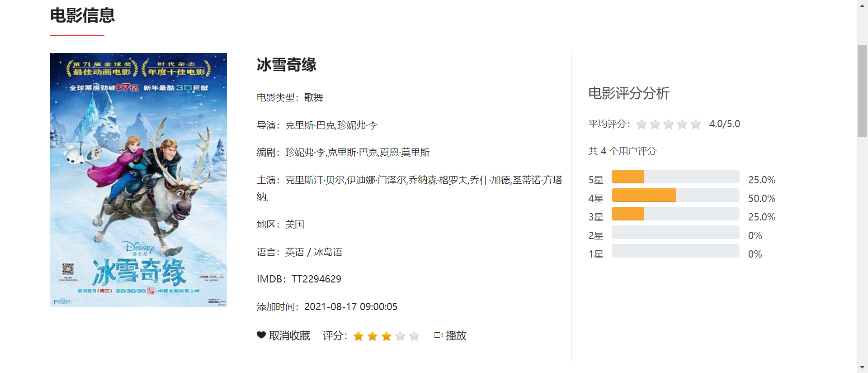Screen dimensions: 868x373
Task: Click the fourth star of the average rating
Action: pyautogui.click(x=682, y=124)
